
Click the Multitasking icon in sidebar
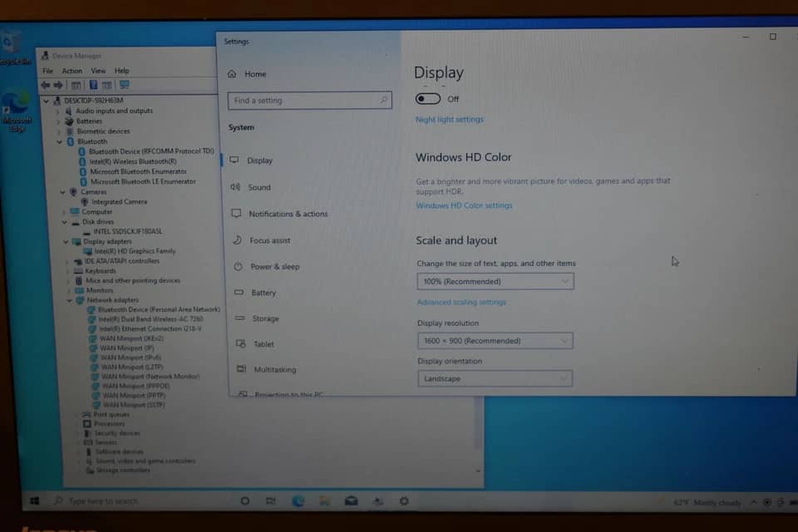tap(242, 369)
